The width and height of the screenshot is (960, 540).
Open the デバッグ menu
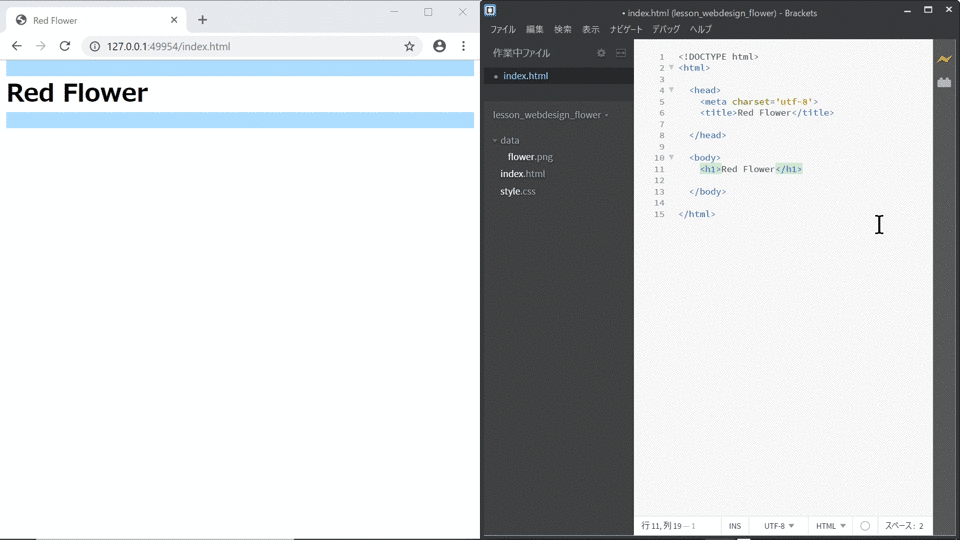tap(666, 29)
